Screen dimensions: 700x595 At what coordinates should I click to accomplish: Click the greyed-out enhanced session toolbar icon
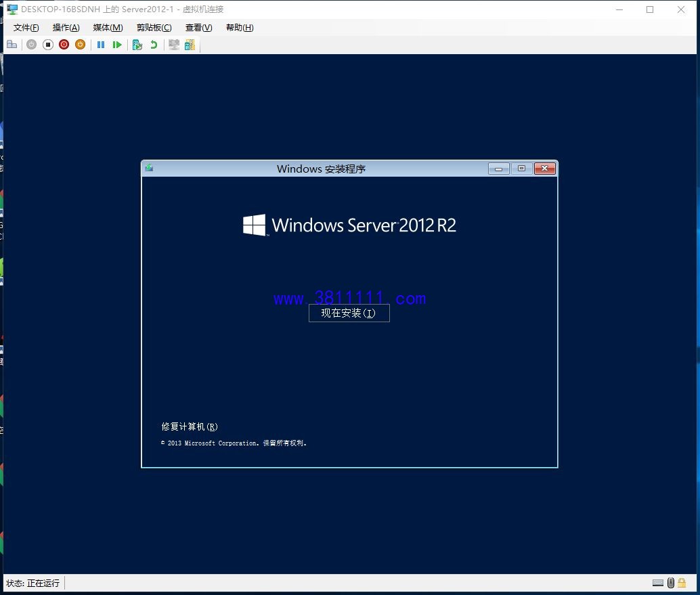pos(174,45)
